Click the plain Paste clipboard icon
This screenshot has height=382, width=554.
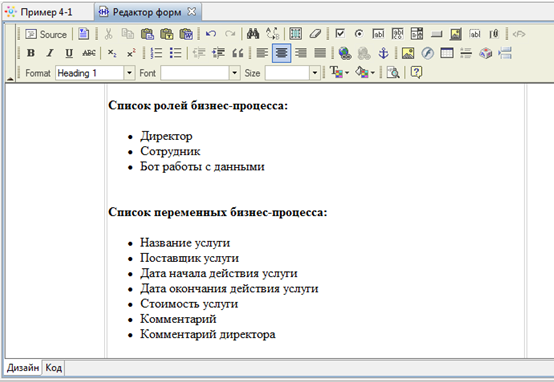[147, 34]
